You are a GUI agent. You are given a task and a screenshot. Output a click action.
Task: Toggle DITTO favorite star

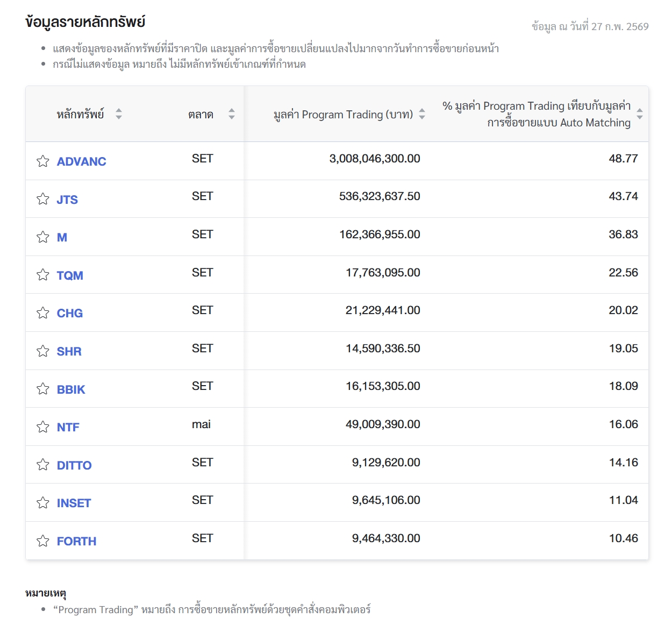point(43,465)
